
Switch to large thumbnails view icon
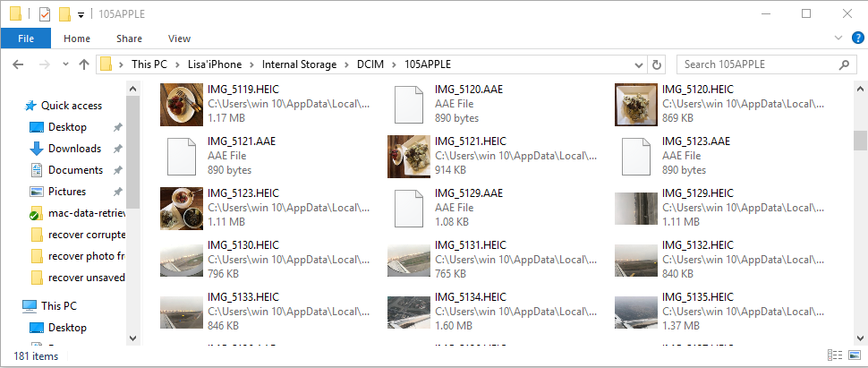tap(855, 355)
